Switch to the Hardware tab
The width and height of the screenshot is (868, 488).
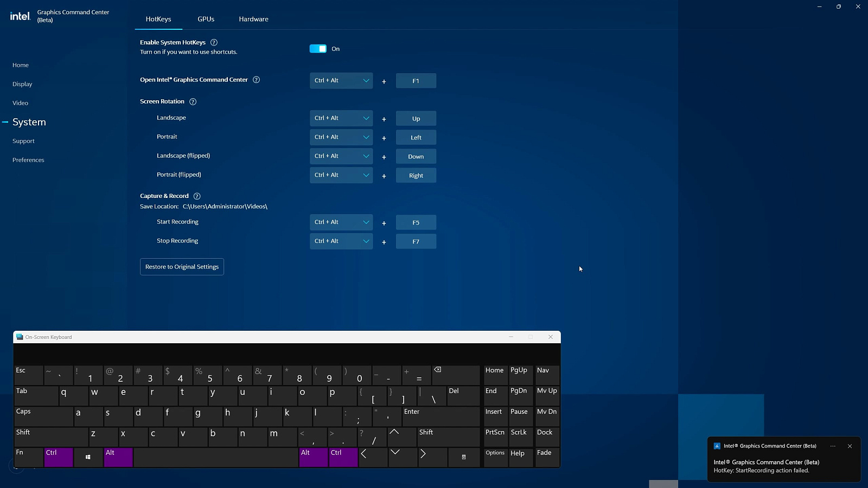[253, 19]
